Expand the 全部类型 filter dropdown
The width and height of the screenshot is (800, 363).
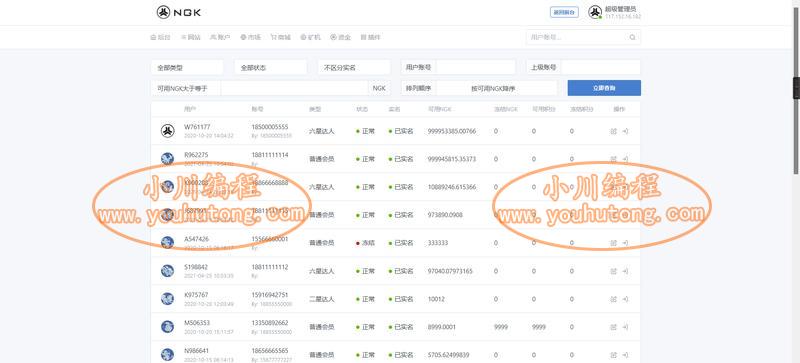point(187,67)
